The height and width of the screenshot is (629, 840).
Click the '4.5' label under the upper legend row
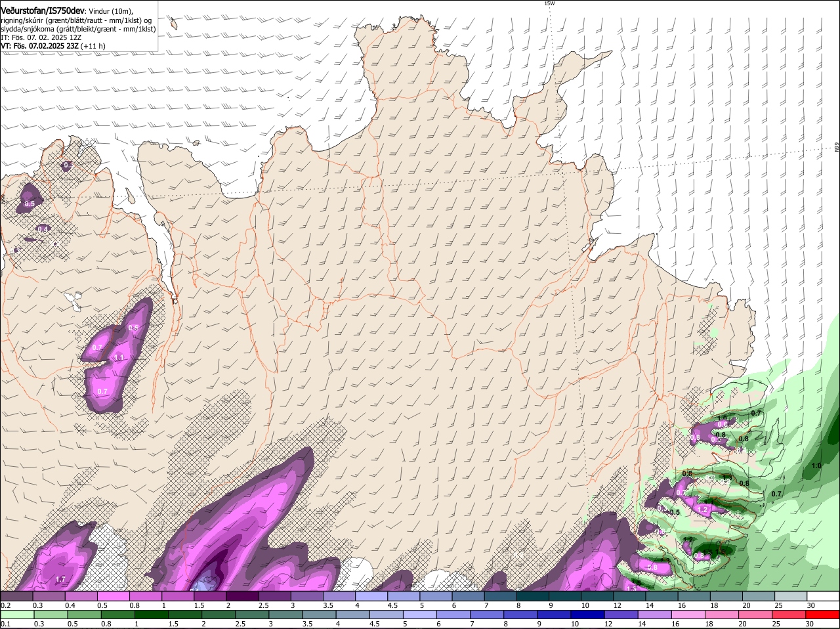pos(392,605)
